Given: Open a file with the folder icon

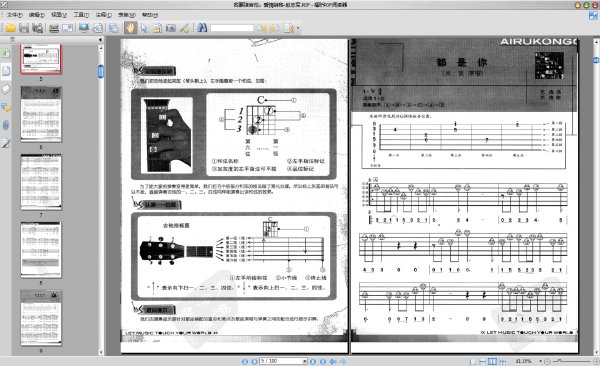Looking at the screenshot, I should coord(10,28).
